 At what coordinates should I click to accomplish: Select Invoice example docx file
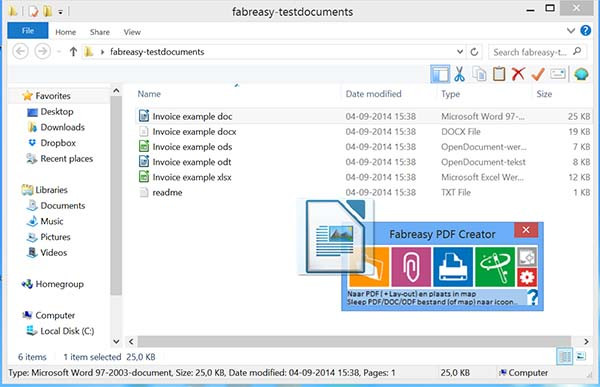tap(364, 131)
